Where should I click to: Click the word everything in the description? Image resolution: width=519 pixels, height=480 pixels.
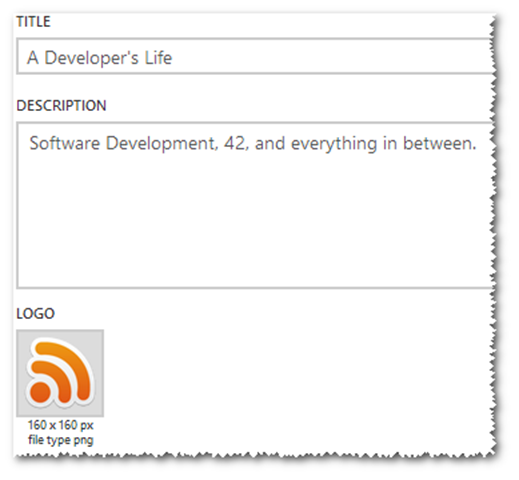(x=334, y=144)
